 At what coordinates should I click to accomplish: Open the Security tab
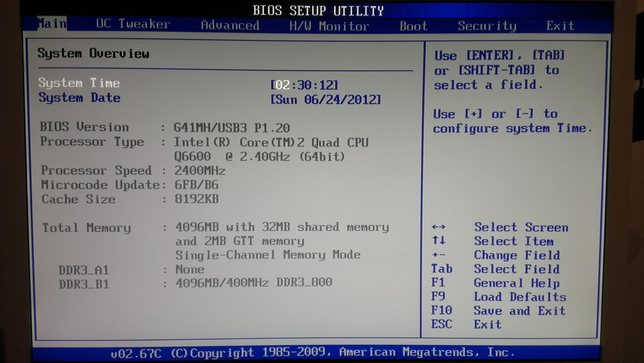(487, 26)
